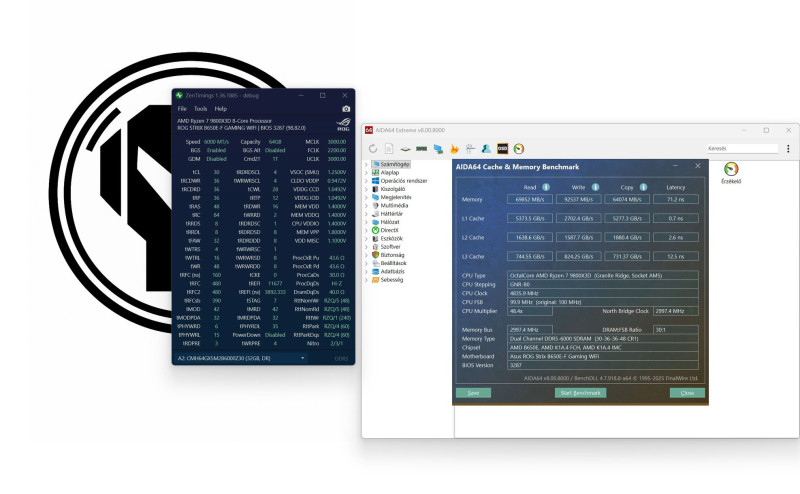Click the Szoftver tree icon
The height and width of the screenshot is (494, 800).
pyautogui.click(x=376, y=246)
